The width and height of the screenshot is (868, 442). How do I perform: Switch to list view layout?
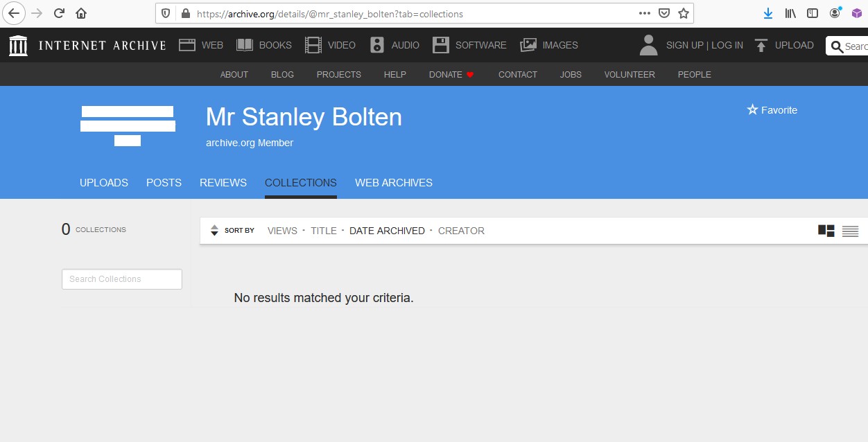click(851, 231)
